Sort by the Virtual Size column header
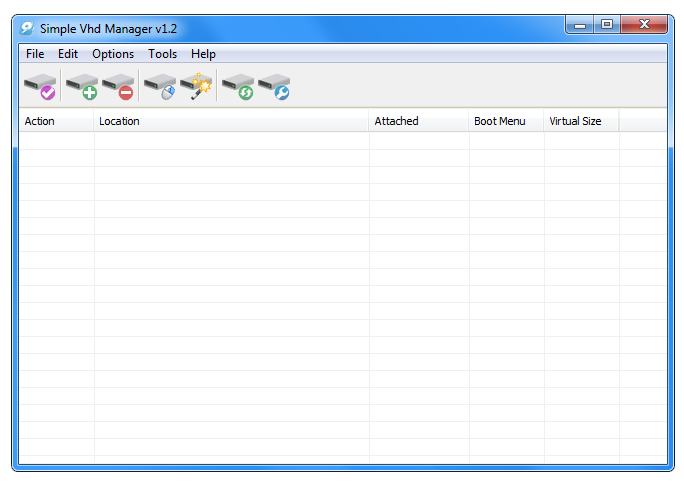The height and width of the screenshot is (484, 684). tap(581, 121)
